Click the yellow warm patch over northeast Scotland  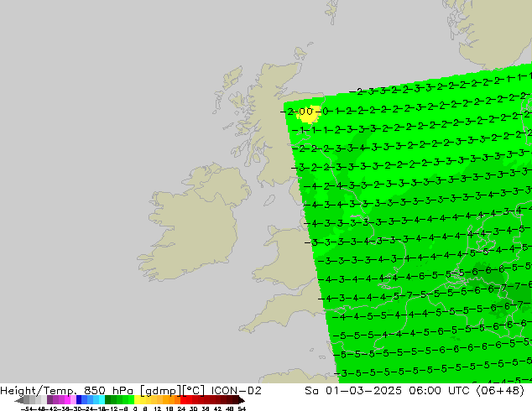click(309, 115)
